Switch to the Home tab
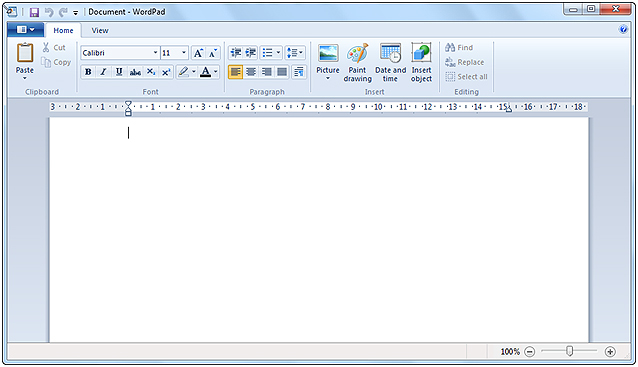This screenshot has height=367, width=638. tap(63, 31)
